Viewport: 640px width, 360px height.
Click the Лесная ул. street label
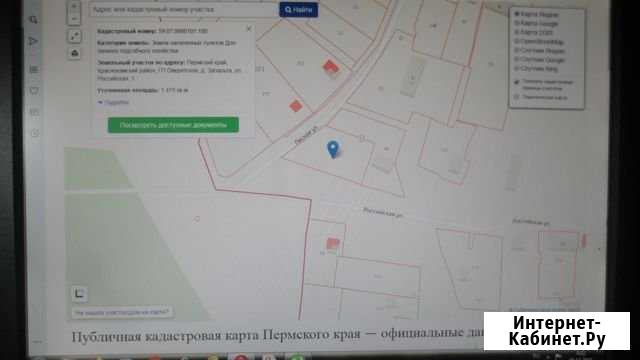(306, 136)
